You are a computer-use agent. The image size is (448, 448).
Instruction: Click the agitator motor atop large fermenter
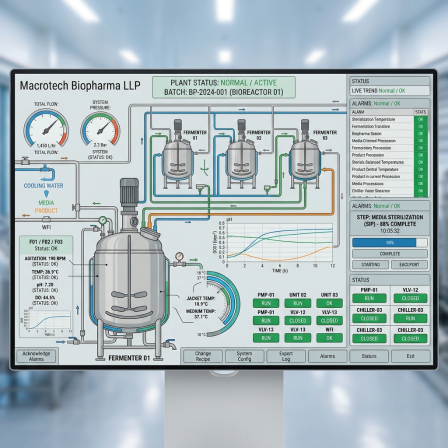(x=129, y=193)
